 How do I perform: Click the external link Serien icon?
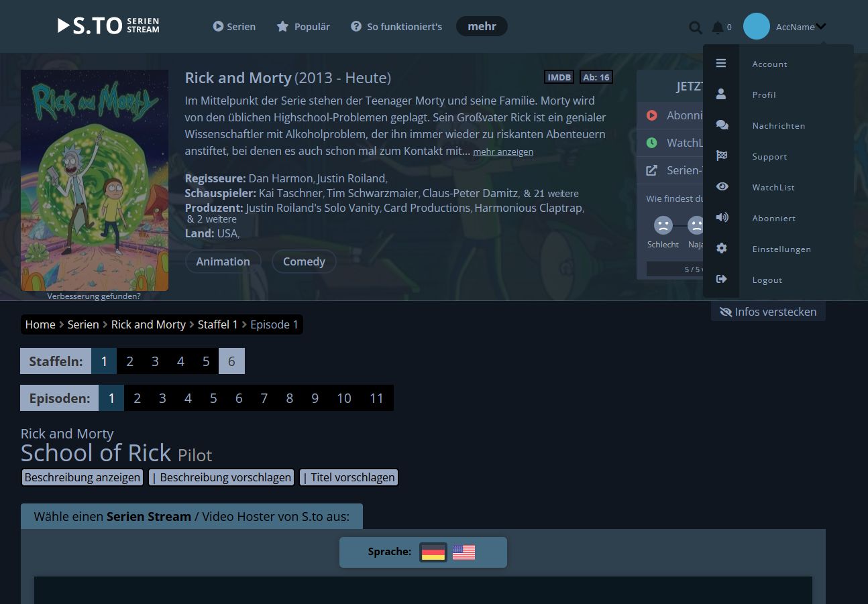[651, 170]
